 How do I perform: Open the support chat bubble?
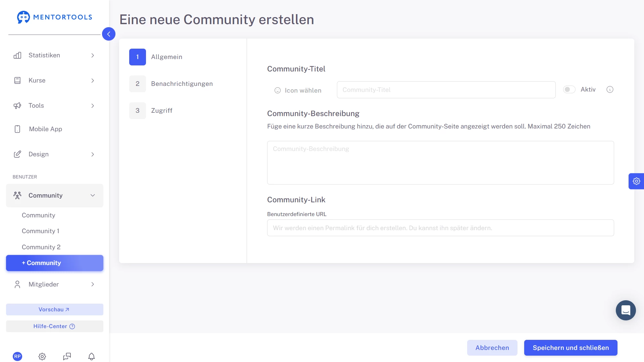coord(626,310)
